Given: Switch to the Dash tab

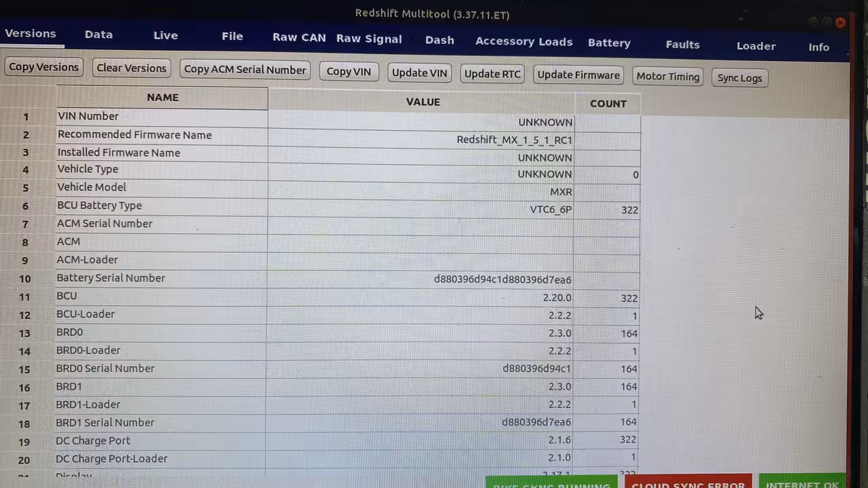Looking at the screenshot, I should pyautogui.click(x=439, y=40).
